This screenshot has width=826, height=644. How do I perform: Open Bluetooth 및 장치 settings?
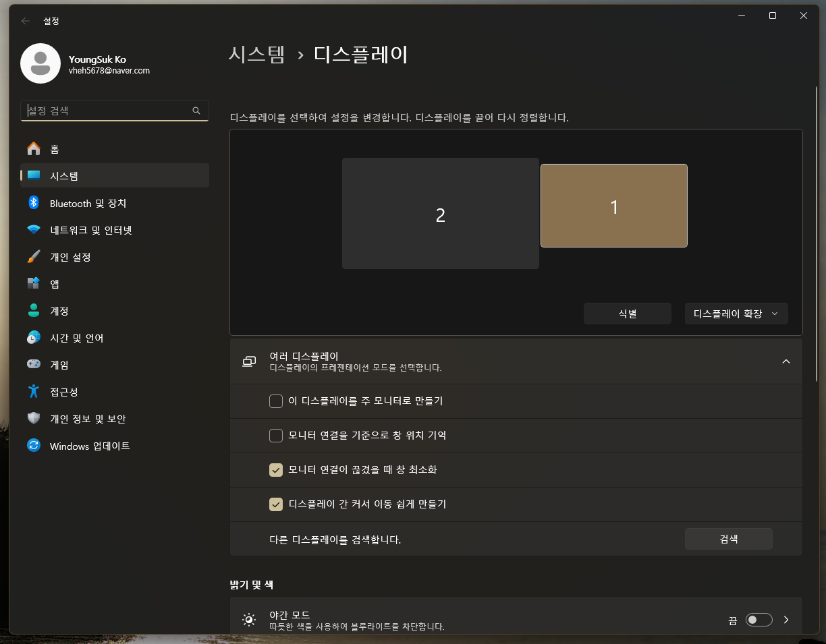click(115, 203)
